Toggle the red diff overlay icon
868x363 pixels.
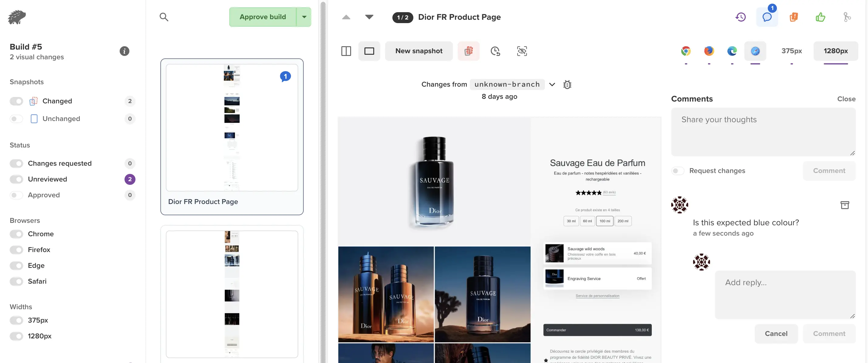point(468,51)
